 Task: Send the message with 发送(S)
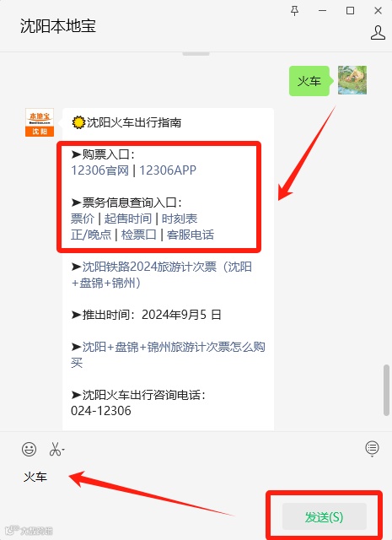(x=325, y=516)
